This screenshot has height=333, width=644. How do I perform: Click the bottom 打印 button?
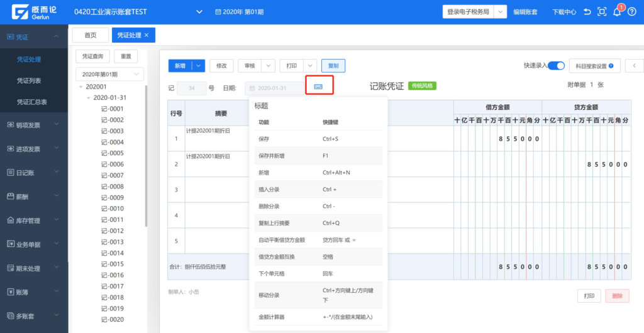(x=589, y=296)
